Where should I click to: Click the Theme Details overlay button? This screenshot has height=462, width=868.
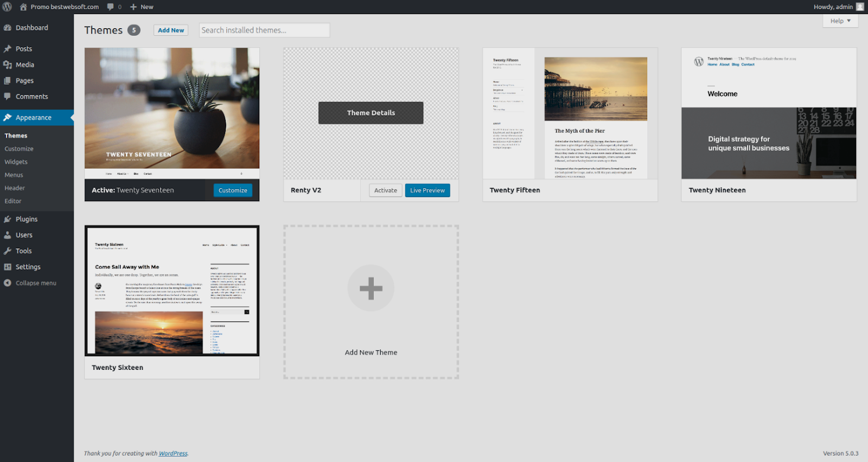click(x=371, y=113)
